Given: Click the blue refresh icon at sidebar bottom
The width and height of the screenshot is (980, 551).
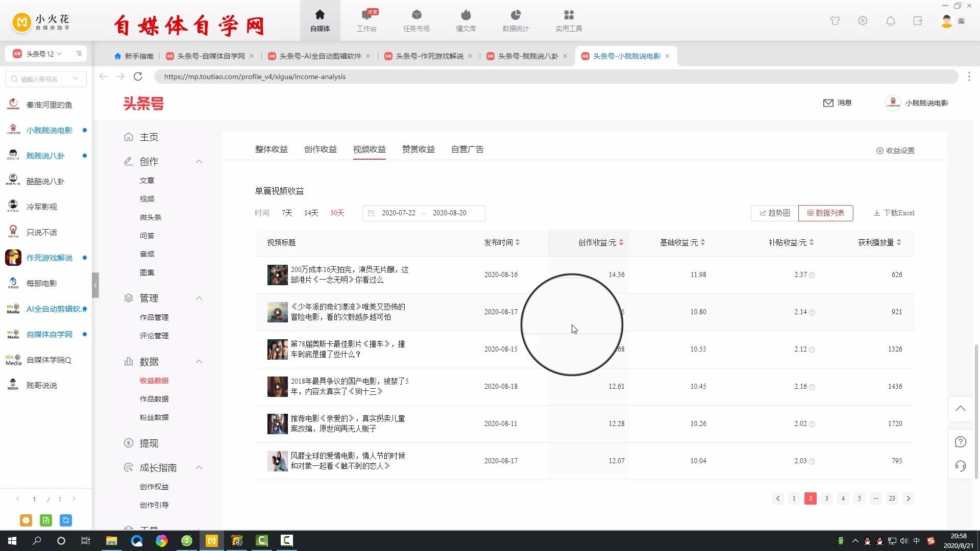Looking at the screenshot, I should [66, 520].
